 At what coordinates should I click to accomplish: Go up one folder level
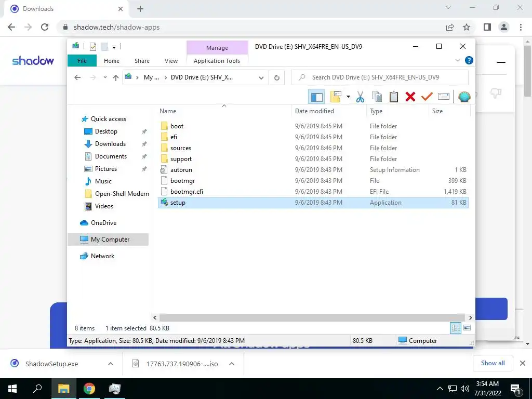coord(116,78)
